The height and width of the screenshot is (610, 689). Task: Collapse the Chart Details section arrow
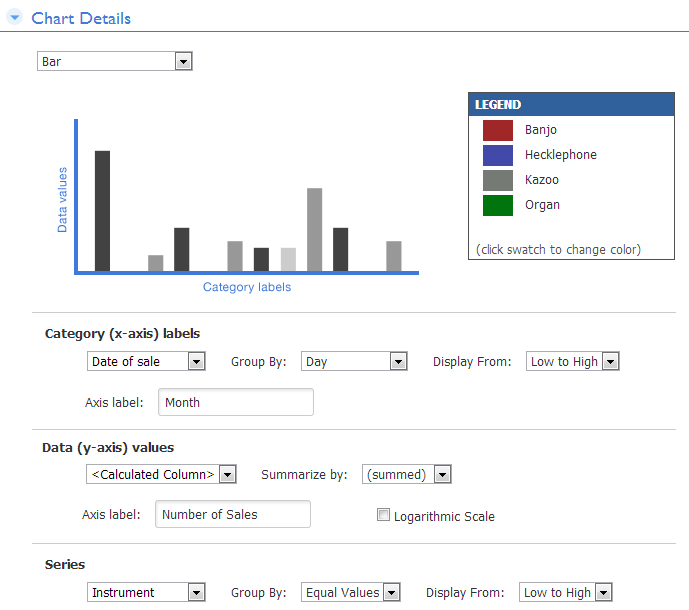click(15, 17)
